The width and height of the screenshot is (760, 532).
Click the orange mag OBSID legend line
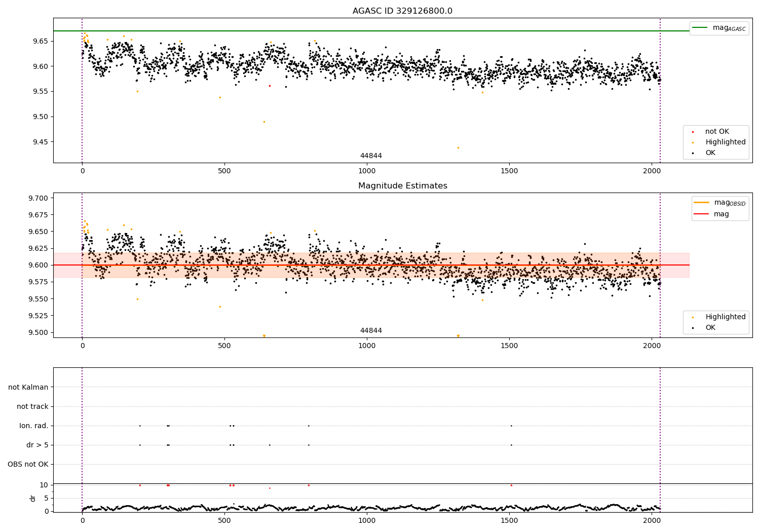[x=702, y=203]
